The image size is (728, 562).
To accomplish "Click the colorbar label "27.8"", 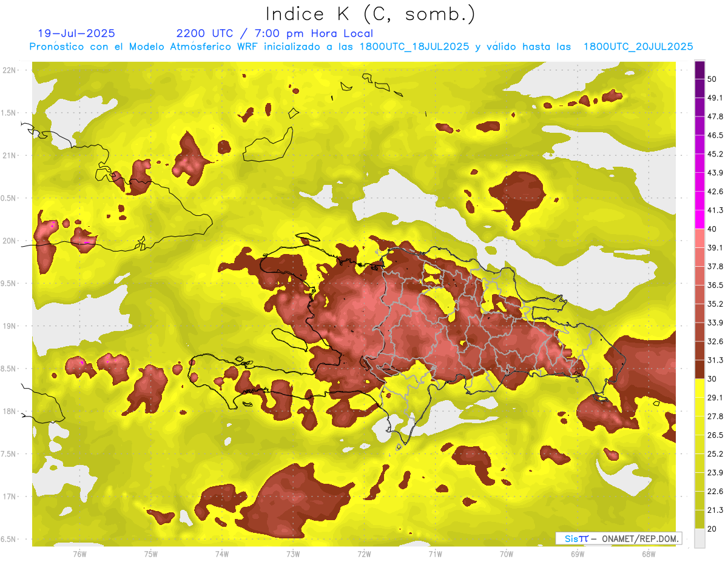I will click(x=715, y=416).
